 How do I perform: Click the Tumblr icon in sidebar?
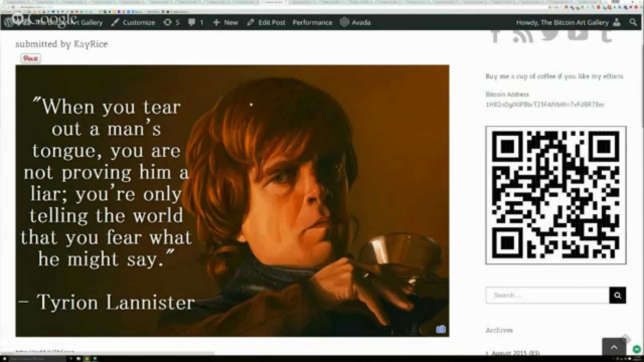[606, 35]
